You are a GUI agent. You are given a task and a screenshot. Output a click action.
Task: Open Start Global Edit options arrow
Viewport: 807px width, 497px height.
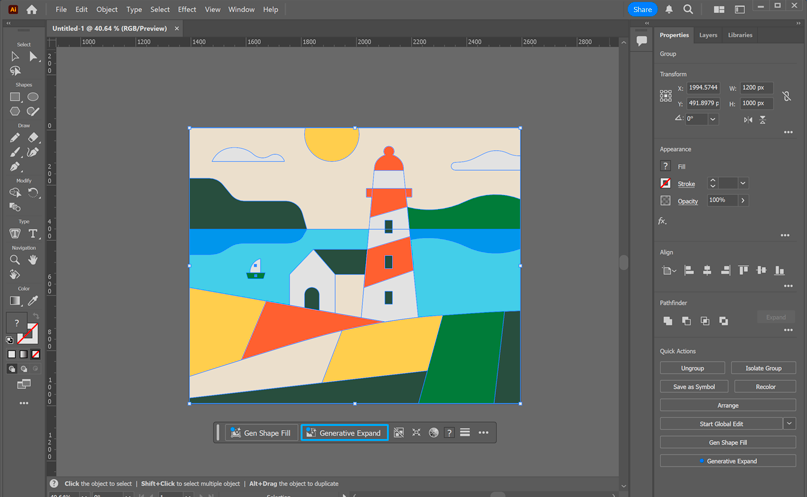point(790,423)
